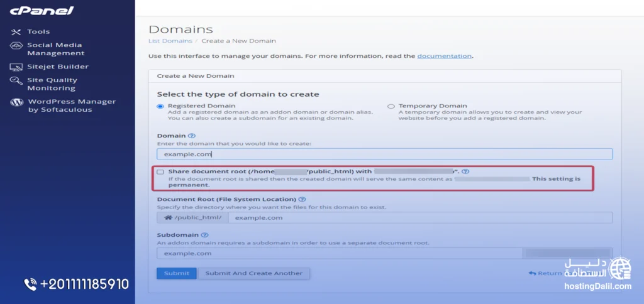Open the documentation link
This screenshot has width=644, height=304.
(445, 56)
